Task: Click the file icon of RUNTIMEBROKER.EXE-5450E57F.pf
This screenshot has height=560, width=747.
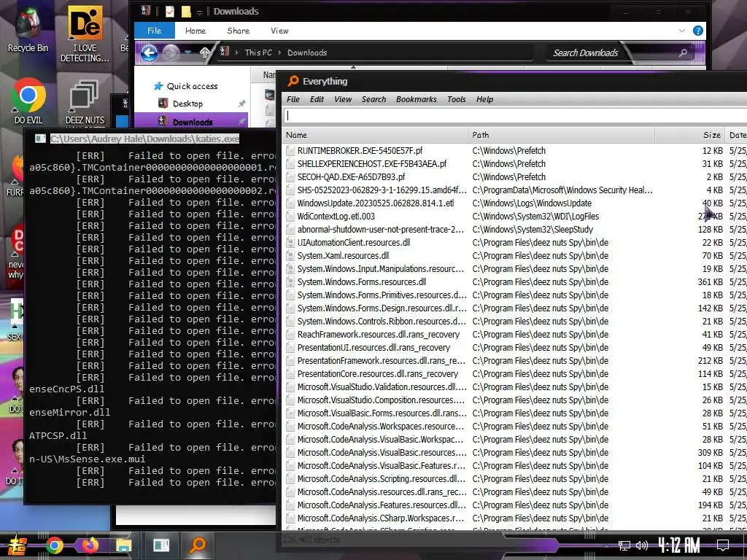Action: coord(290,150)
